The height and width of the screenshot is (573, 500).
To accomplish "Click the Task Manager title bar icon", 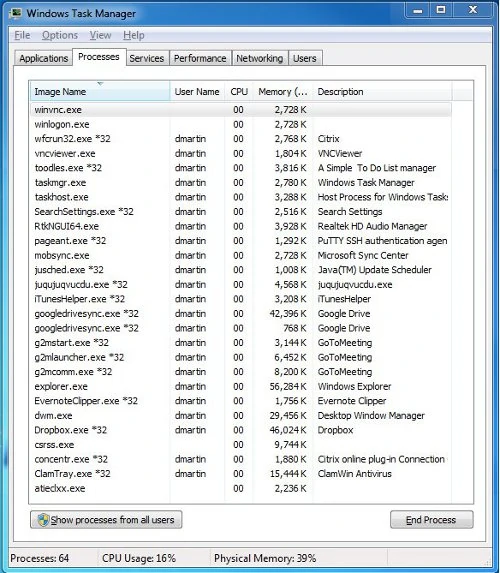I will (x=15, y=14).
